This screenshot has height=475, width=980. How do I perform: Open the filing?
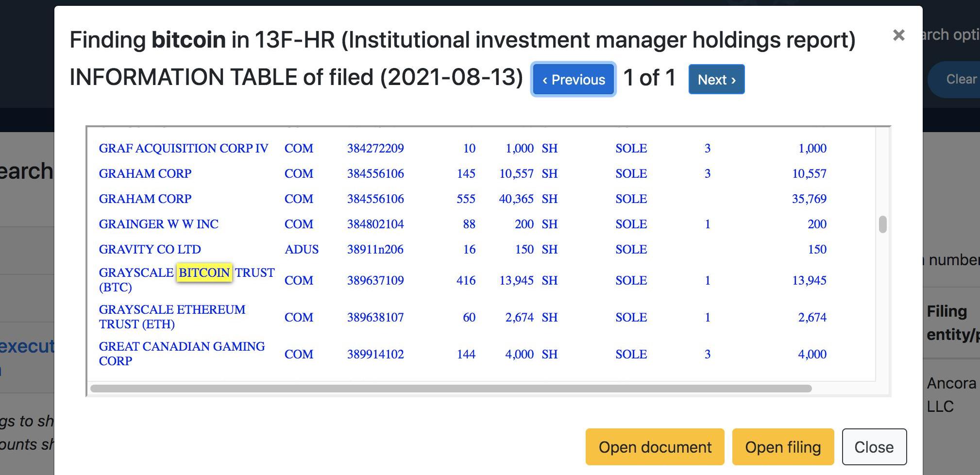[783, 447]
